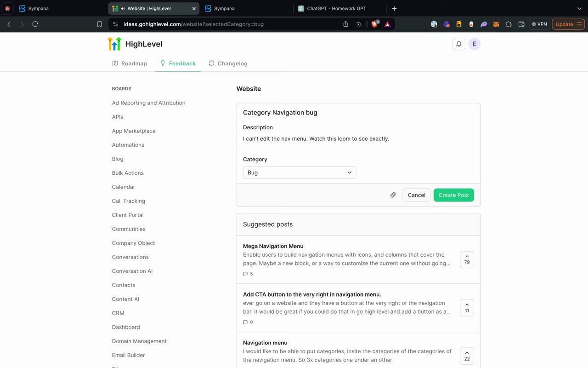Click the attachment paperclip icon
This screenshot has width=588, height=368.
coord(393,195)
